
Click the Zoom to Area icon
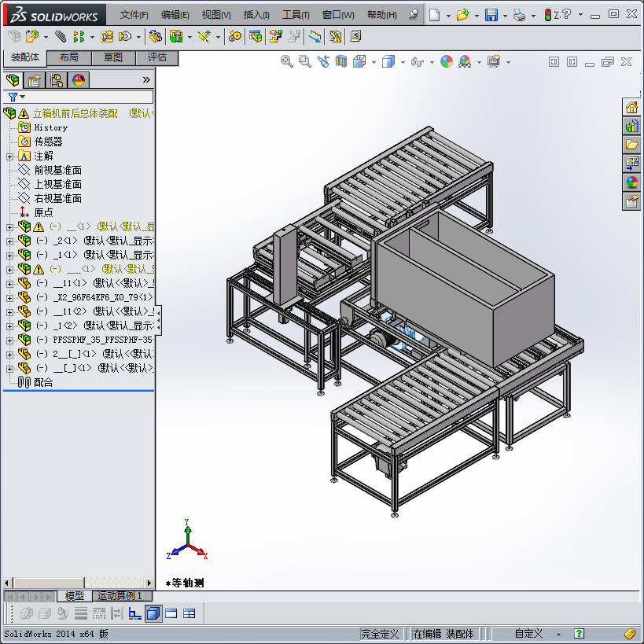tap(305, 61)
